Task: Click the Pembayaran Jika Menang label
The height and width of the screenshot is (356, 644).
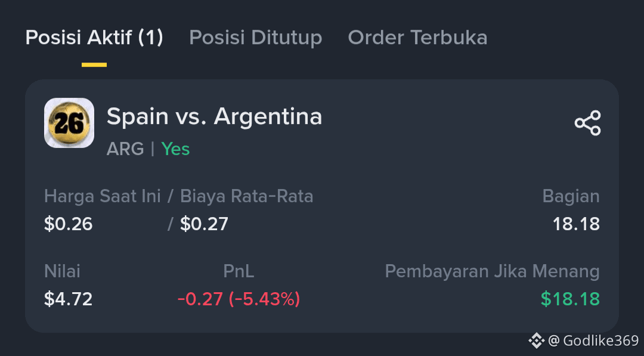Action: tap(492, 272)
